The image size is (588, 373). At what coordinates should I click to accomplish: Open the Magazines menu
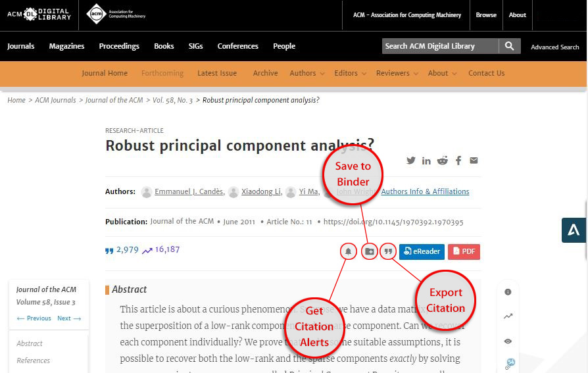tap(66, 46)
